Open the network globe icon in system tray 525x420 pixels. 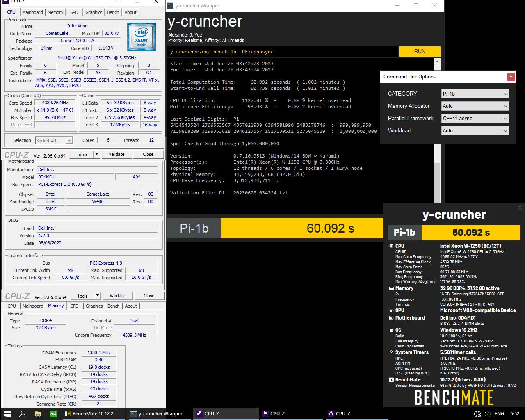tap(477, 414)
